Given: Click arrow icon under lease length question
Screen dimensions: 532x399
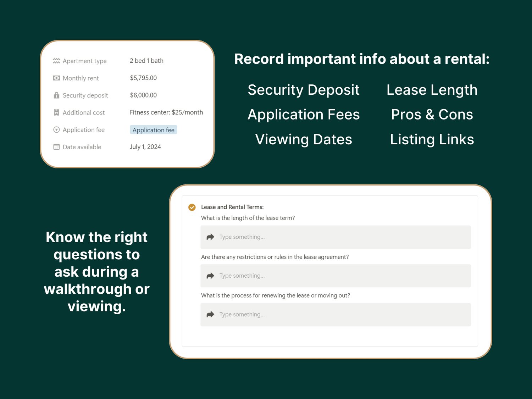Looking at the screenshot, I should click(x=210, y=237).
